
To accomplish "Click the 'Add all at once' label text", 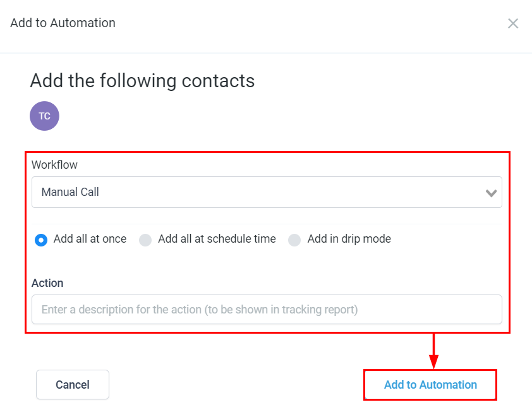I will coord(90,239).
